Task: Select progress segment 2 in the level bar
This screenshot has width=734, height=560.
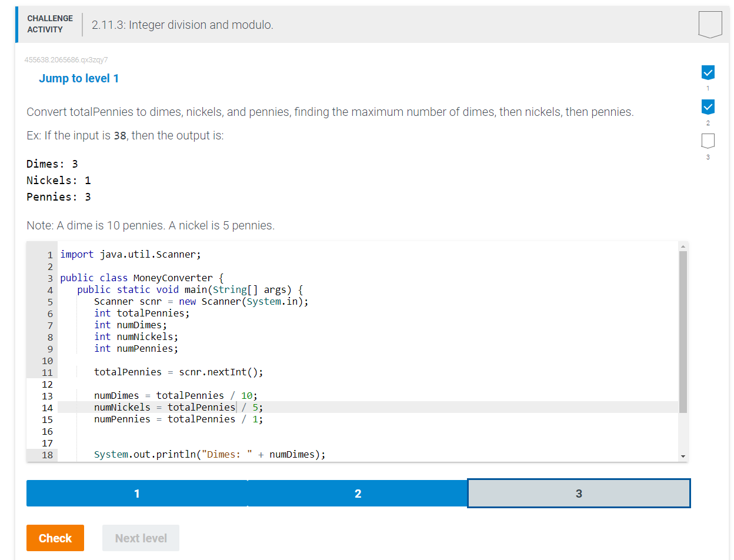Action: 358,493
